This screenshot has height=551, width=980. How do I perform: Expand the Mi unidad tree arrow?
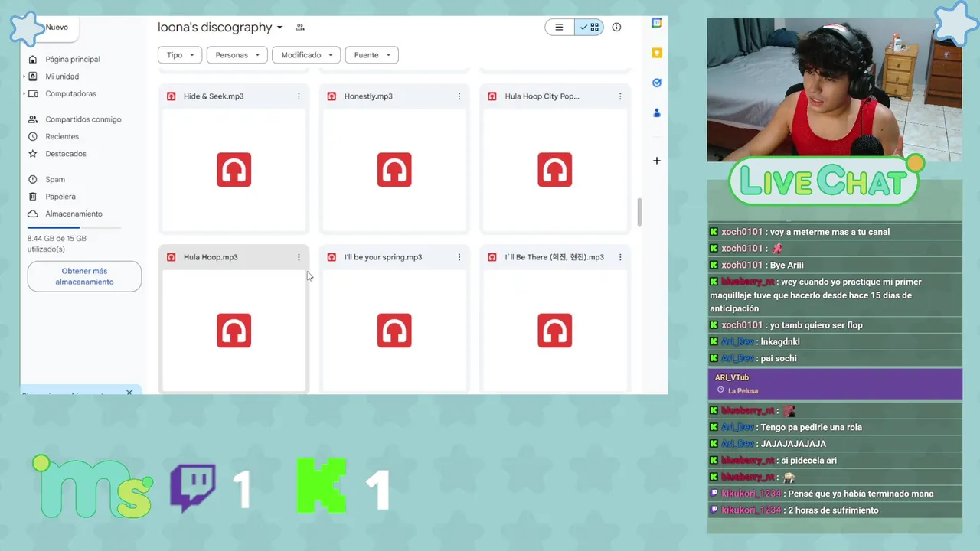[x=24, y=76]
